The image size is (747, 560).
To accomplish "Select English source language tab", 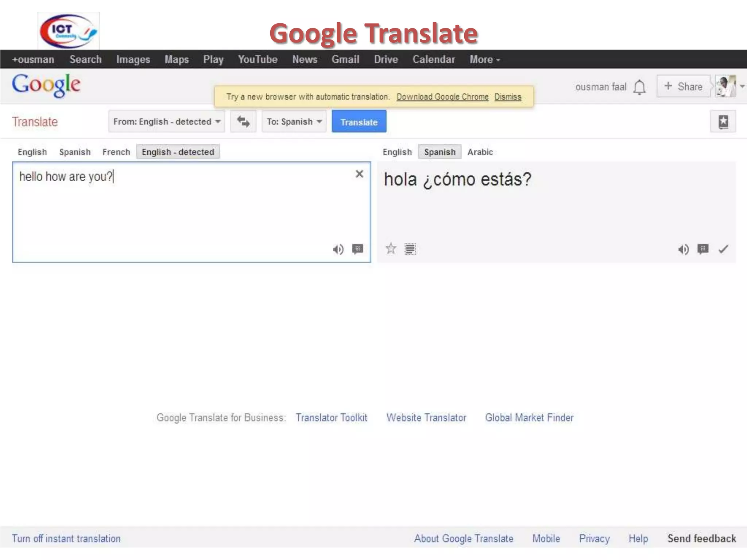I will coord(32,152).
